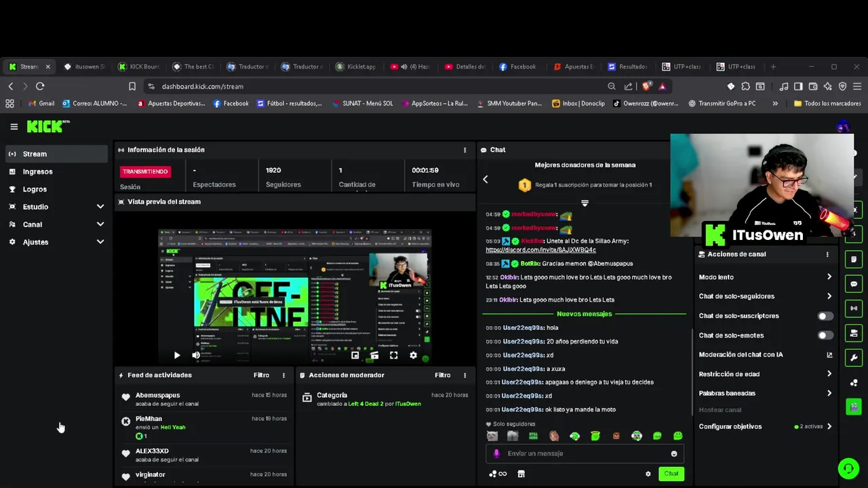Open AI chat moderation external link icon
This screenshot has width=868, height=488.
click(x=829, y=354)
